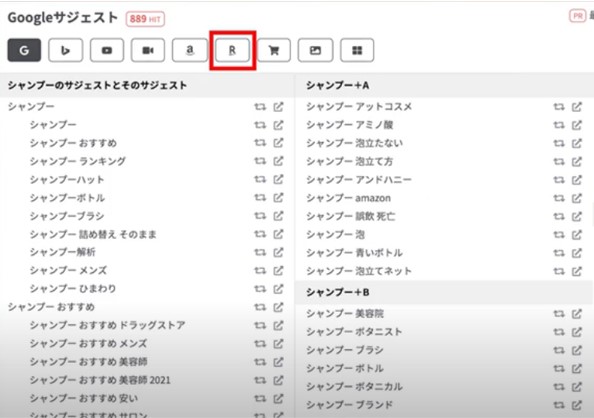The width and height of the screenshot is (594, 418).
Task: Click the Googleサジェスト page title
Action: click(63, 18)
